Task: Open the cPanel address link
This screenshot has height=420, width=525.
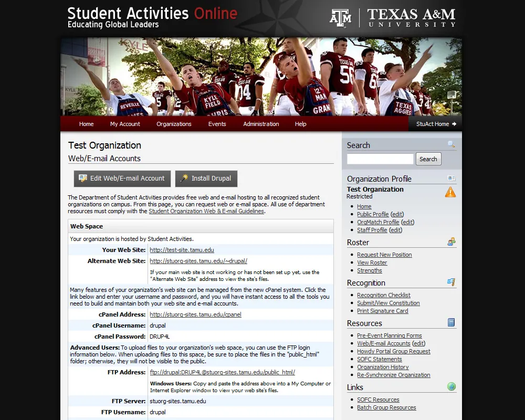Action: (x=195, y=314)
